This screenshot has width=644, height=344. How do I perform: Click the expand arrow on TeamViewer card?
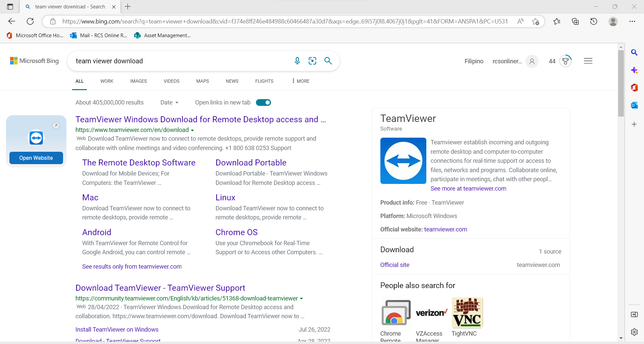56,126
